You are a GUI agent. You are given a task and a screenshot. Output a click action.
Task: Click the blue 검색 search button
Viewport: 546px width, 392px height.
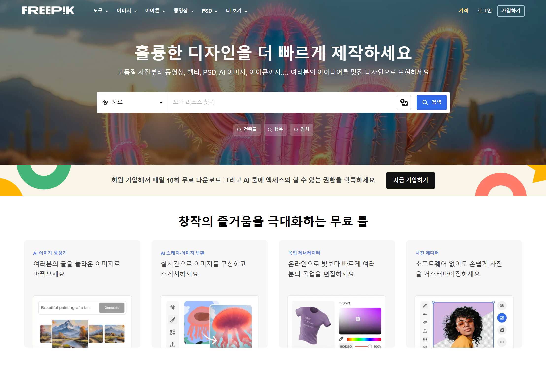(x=431, y=102)
